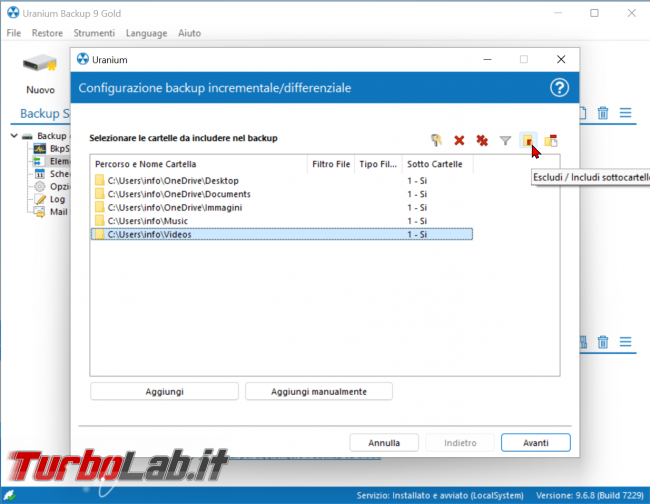This screenshot has width=650, height=504.
Task: Click the Annulla button
Action: point(384,443)
